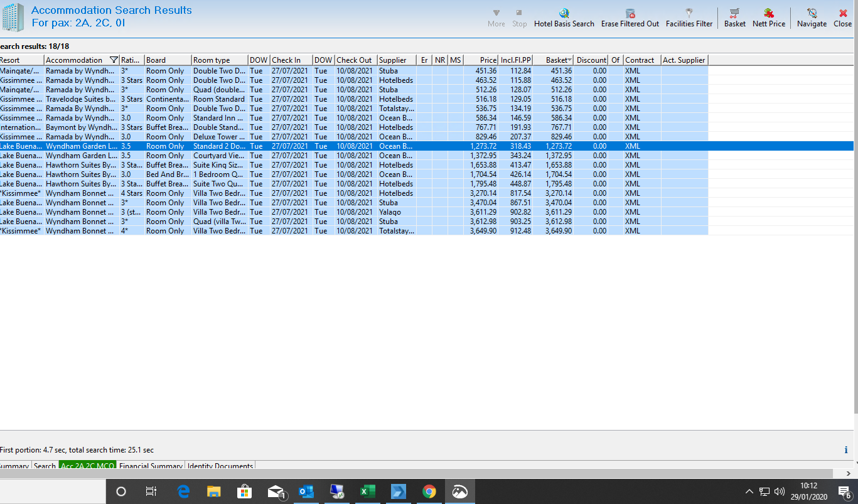The width and height of the screenshot is (858, 504).
Task: Click the Contract column header
Action: 642,60
